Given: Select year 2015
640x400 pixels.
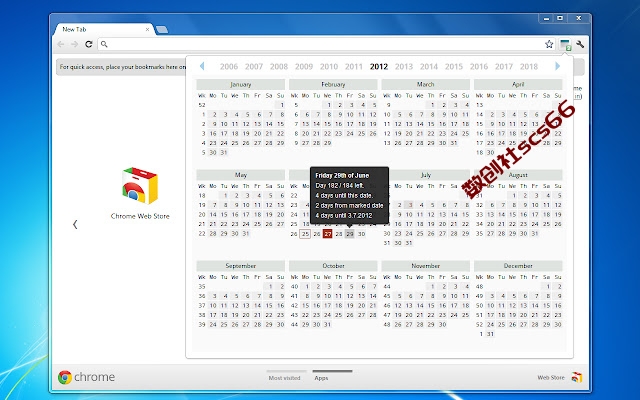Looking at the screenshot, I should click(453, 67).
